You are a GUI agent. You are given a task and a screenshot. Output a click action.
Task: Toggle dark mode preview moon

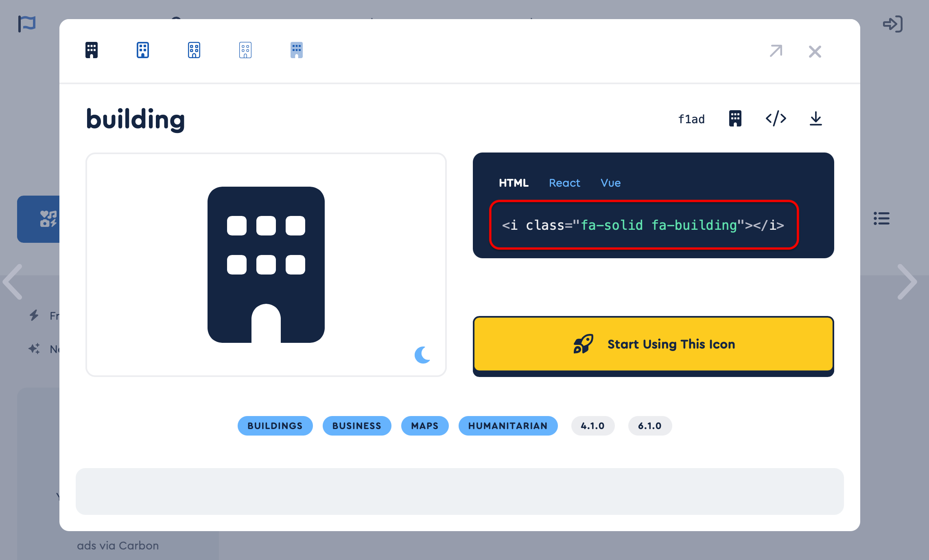coord(422,355)
